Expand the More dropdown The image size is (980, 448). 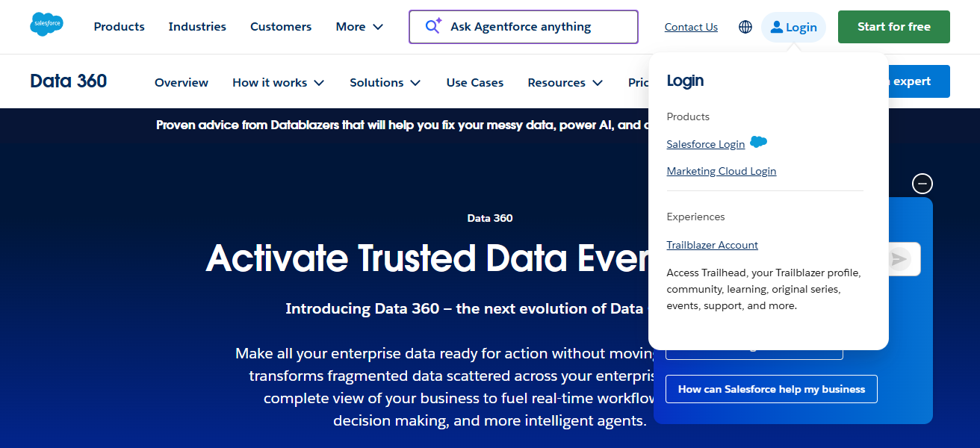pyautogui.click(x=359, y=27)
